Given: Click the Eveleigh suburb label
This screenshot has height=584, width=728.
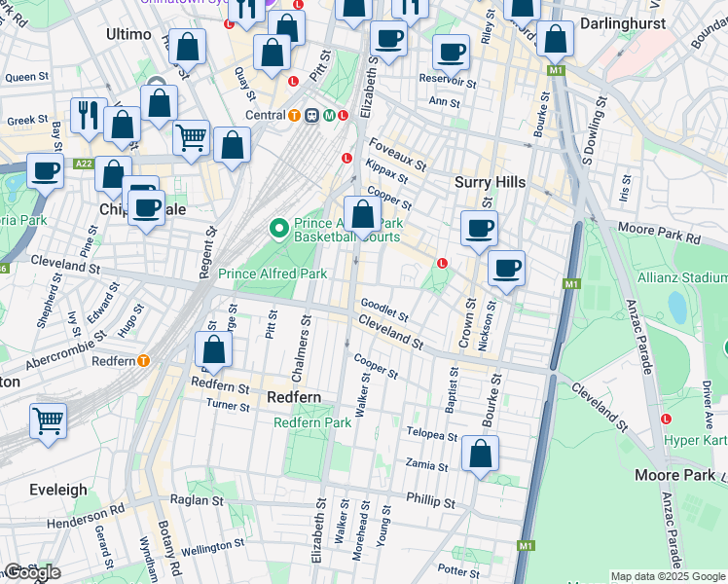Looking at the screenshot, I should 58,490.
